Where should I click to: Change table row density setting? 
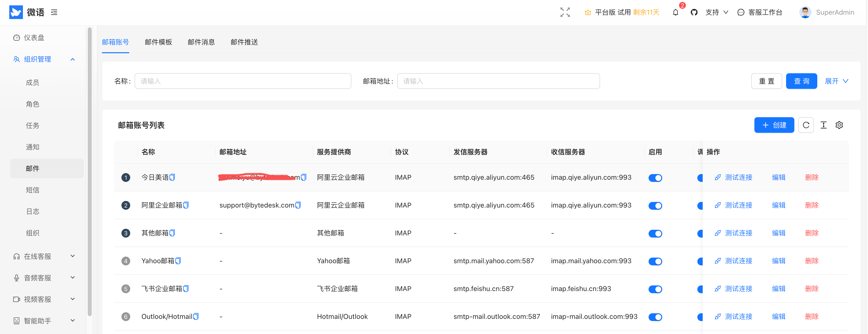tap(824, 125)
